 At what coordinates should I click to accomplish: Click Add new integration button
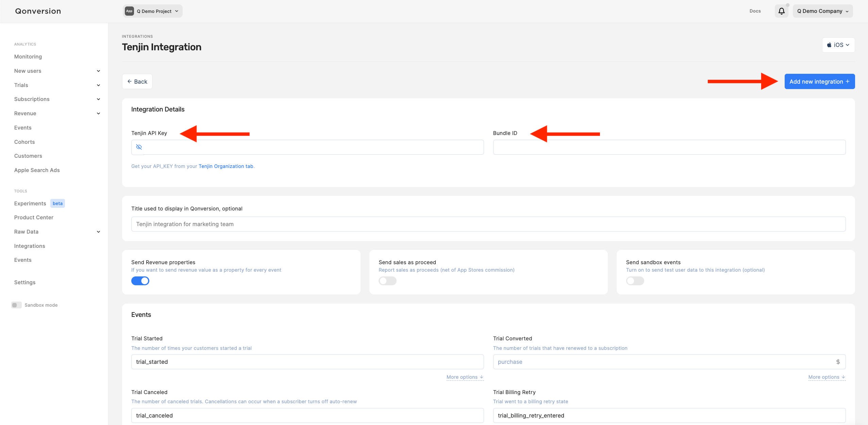click(819, 82)
